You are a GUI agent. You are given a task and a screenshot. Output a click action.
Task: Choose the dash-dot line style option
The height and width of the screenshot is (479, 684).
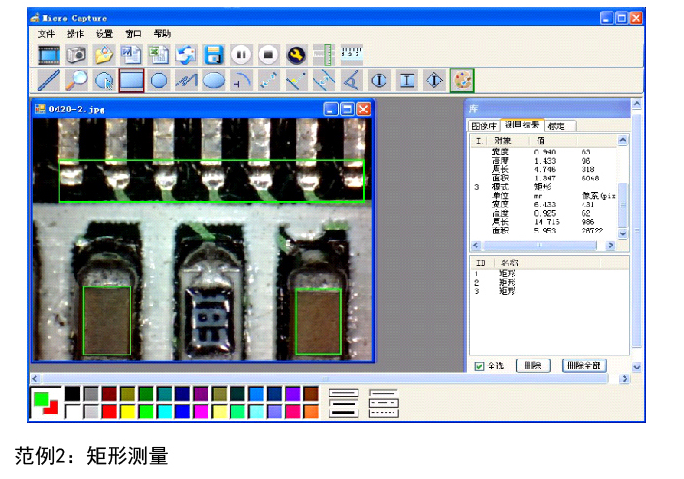point(384,403)
